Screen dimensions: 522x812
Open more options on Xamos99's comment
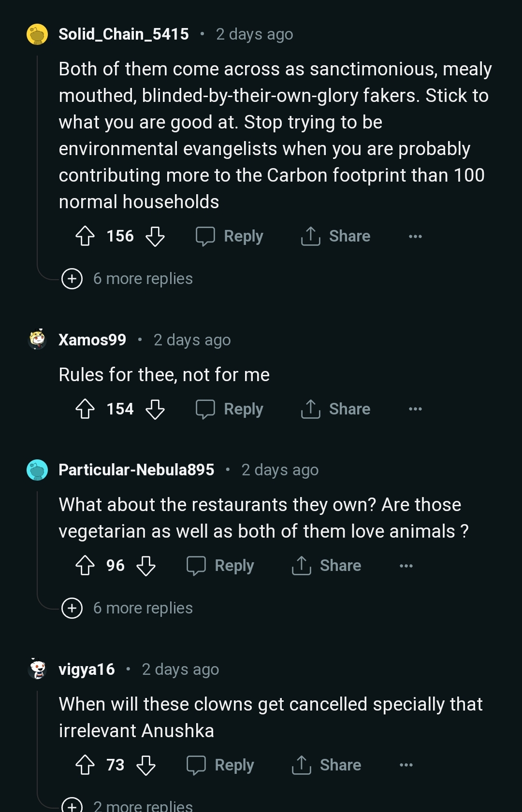pyautogui.click(x=415, y=409)
